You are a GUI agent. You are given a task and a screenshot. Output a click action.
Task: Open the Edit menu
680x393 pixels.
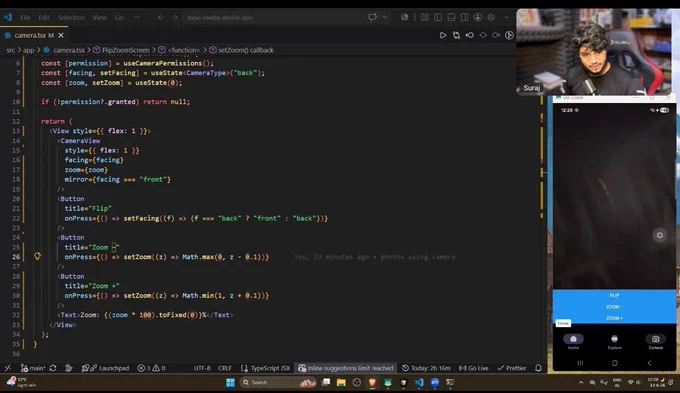point(44,17)
